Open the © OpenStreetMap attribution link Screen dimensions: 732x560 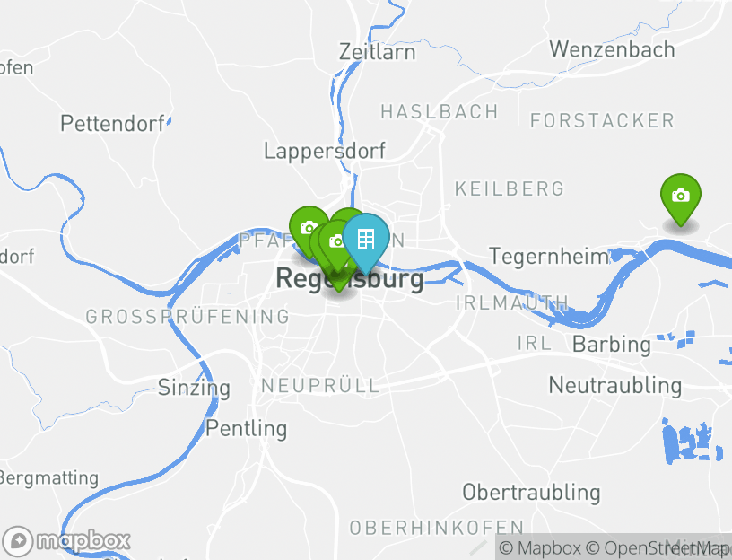tap(658, 547)
